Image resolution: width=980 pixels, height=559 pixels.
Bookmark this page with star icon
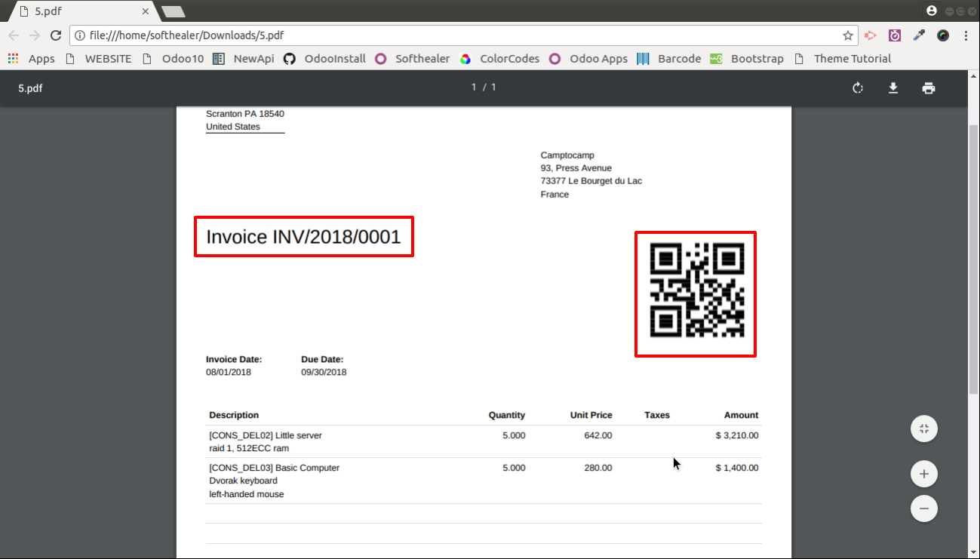[848, 35]
